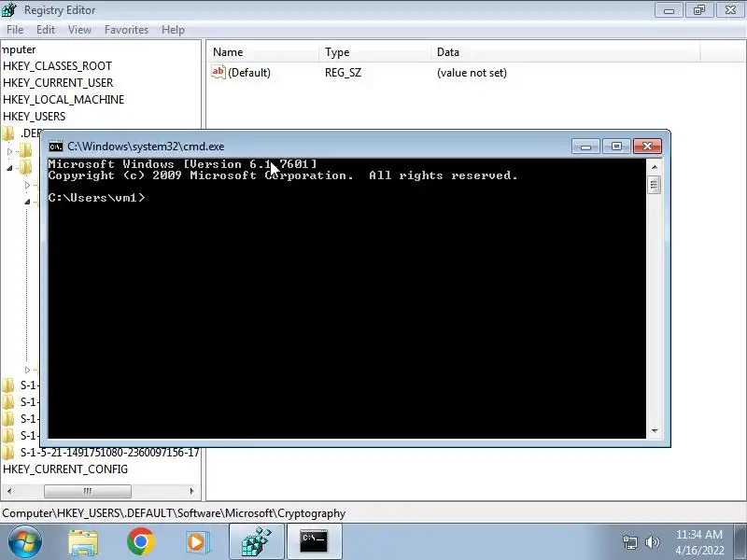Click the (Default) value string icon
The width and height of the screenshot is (747, 560).
click(x=218, y=72)
